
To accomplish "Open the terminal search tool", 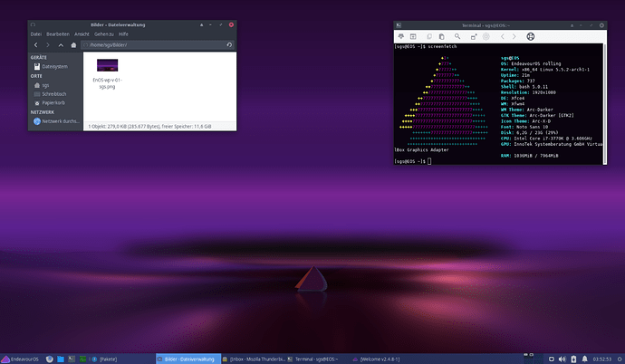I will pos(459,37).
